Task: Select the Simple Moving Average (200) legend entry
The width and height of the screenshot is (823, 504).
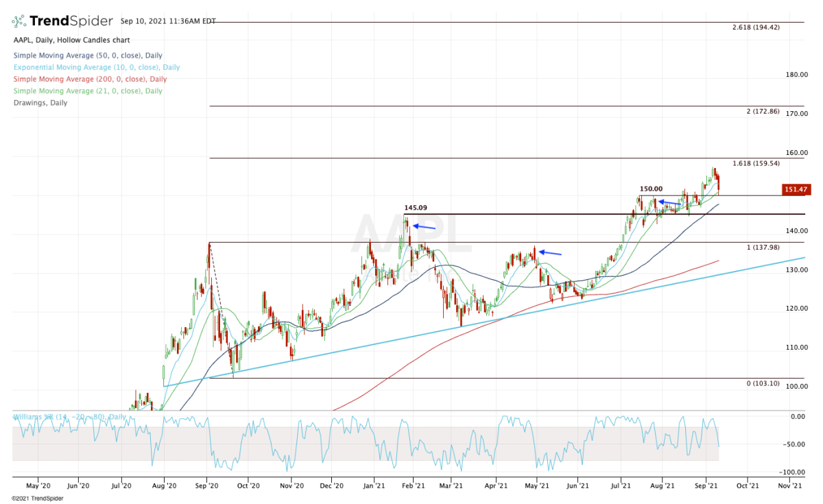Action: [90, 79]
